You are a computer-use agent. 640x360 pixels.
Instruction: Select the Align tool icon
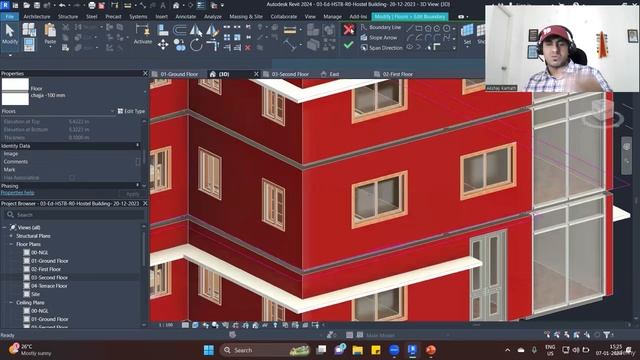[162, 30]
